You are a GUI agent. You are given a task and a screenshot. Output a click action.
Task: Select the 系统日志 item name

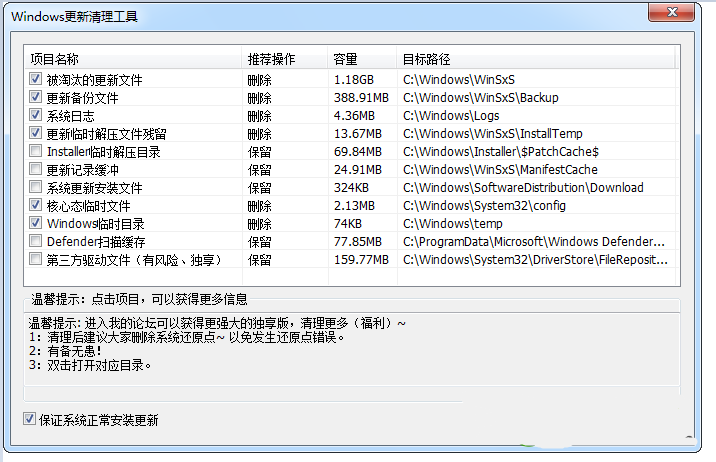click(71, 116)
